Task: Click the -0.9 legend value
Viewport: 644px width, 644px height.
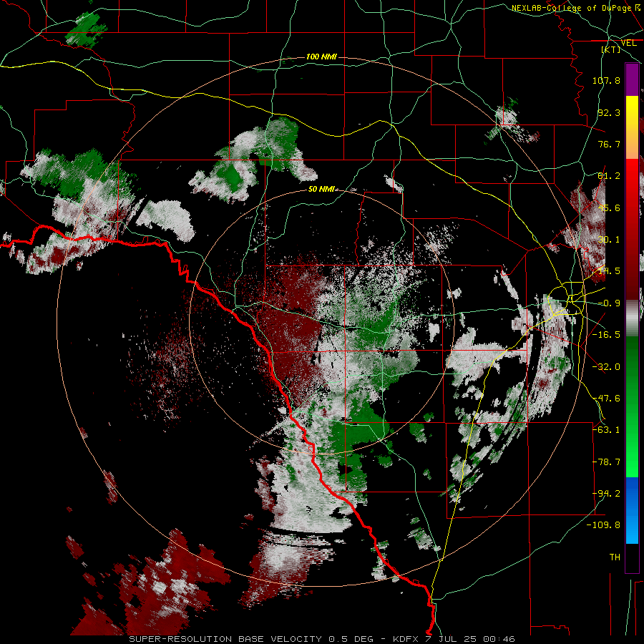Action: click(x=609, y=303)
